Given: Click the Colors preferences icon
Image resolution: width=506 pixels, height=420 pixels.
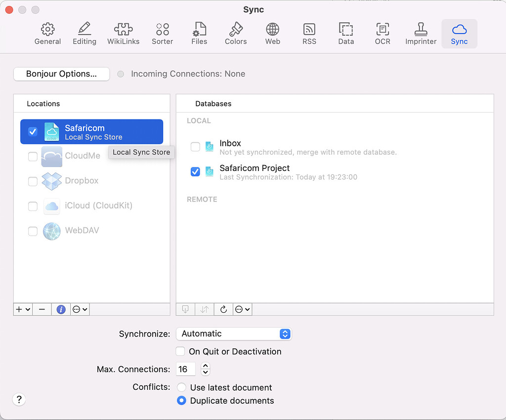Looking at the screenshot, I should coord(235,32).
